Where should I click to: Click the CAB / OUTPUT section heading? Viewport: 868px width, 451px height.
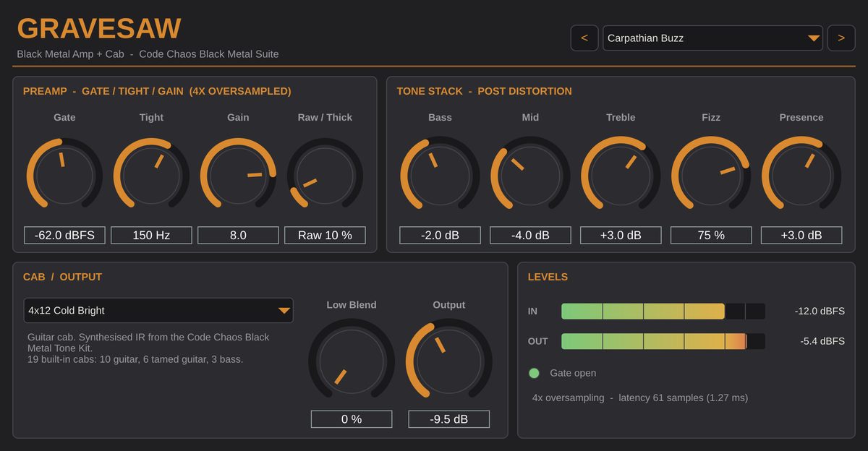click(62, 277)
